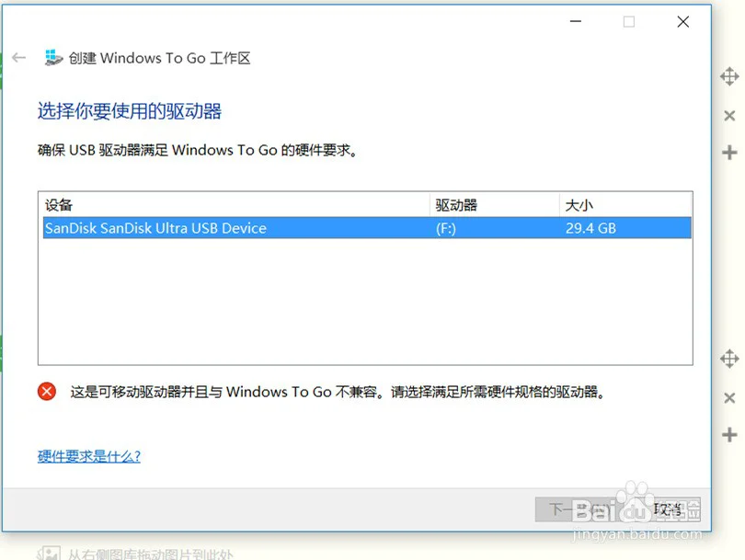This screenshot has width=745, height=560.
Task: Close the Windows To Go wizard window
Action: [x=682, y=21]
